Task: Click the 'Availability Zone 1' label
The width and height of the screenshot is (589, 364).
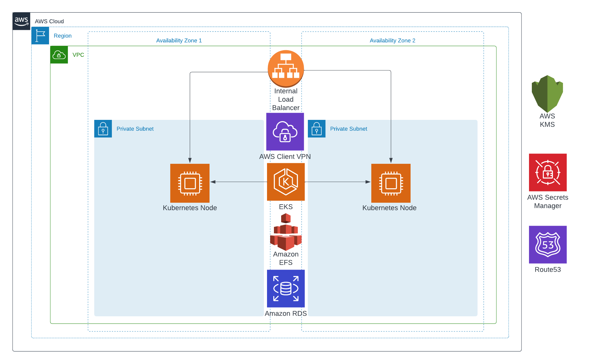Action: 179,40
